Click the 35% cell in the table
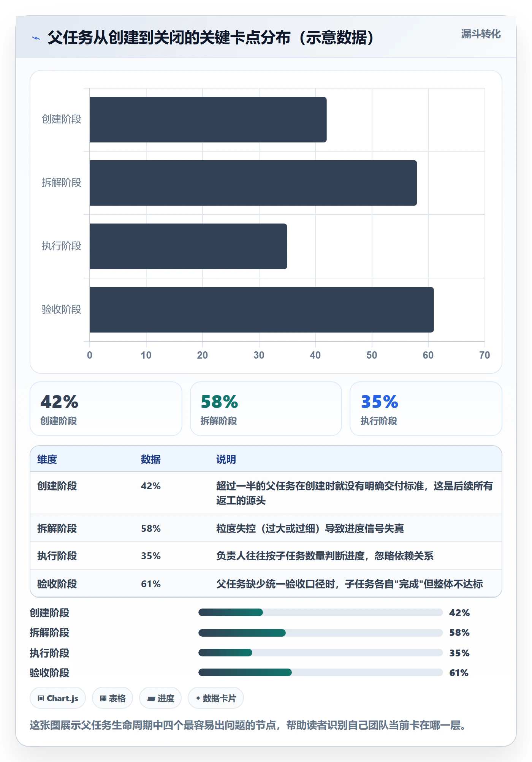 (151, 556)
